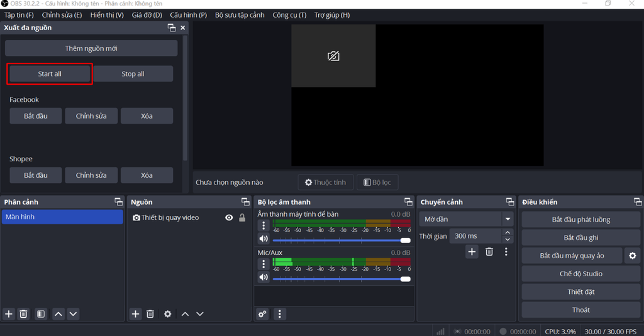Undock the Điều khiển panel

pos(638,202)
